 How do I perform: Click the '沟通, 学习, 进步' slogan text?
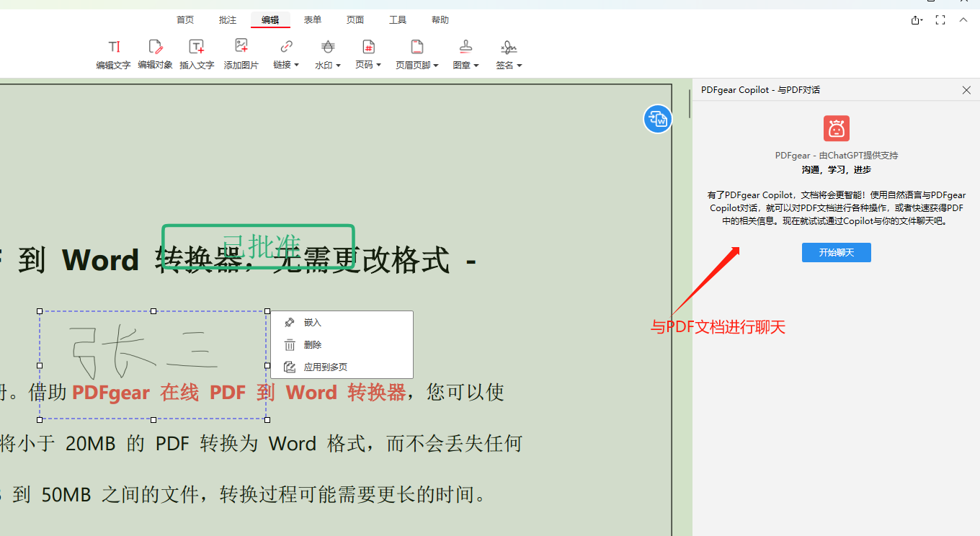pyautogui.click(x=837, y=169)
